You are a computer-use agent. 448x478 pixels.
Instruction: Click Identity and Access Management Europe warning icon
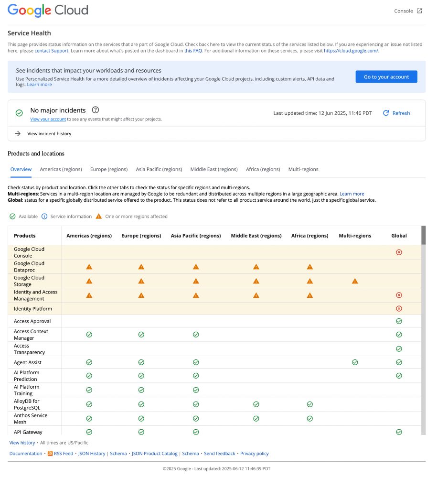[141, 295]
